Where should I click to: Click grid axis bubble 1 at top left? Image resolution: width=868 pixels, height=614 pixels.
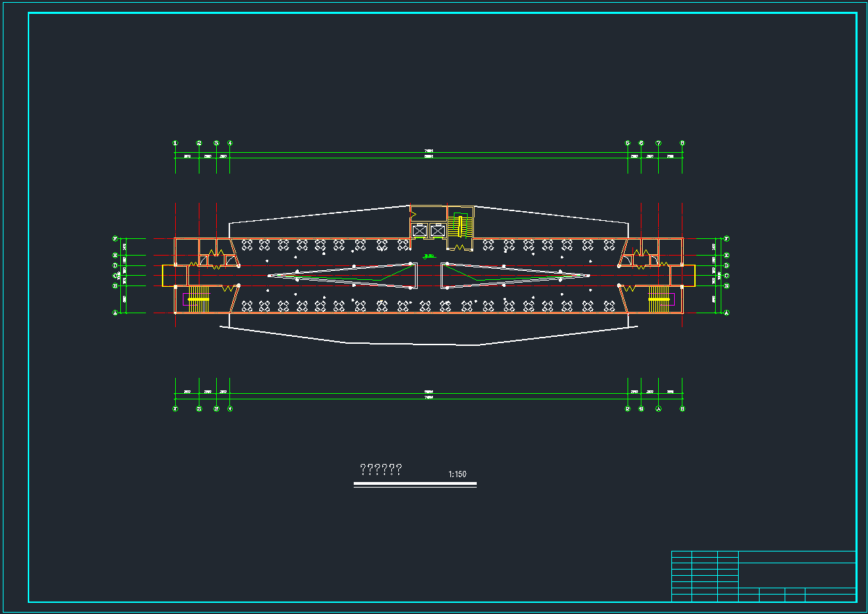pos(175,143)
